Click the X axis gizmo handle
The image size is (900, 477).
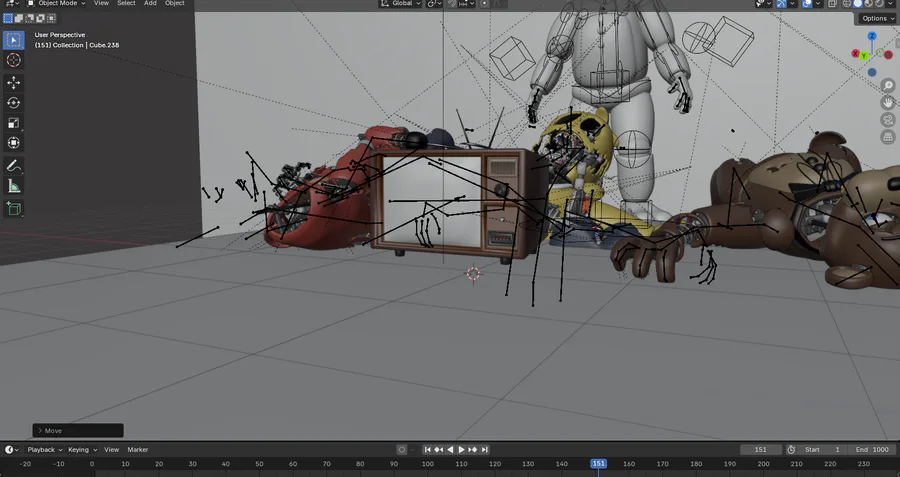[855, 54]
